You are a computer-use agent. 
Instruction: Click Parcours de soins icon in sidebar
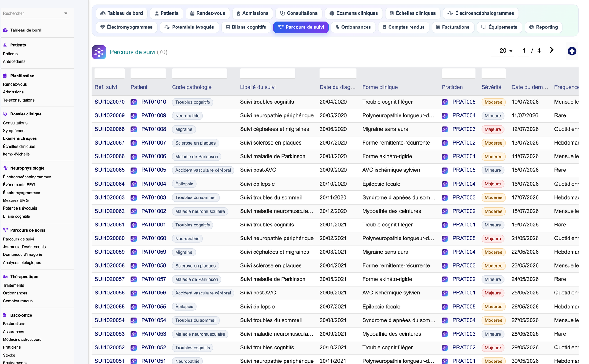click(x=5, y=230)
